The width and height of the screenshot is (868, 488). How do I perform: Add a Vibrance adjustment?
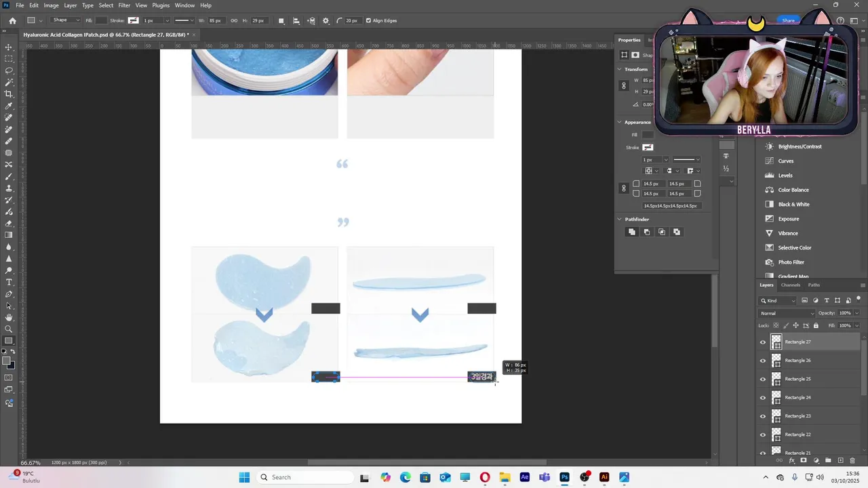pyautogui.click(x=788, y=233)
